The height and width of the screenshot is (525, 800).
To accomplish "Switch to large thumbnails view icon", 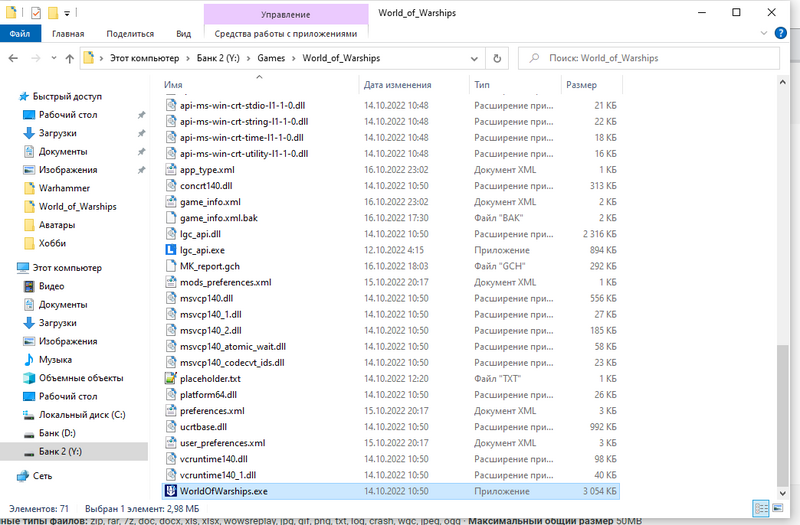I will (x=778, y=508).
